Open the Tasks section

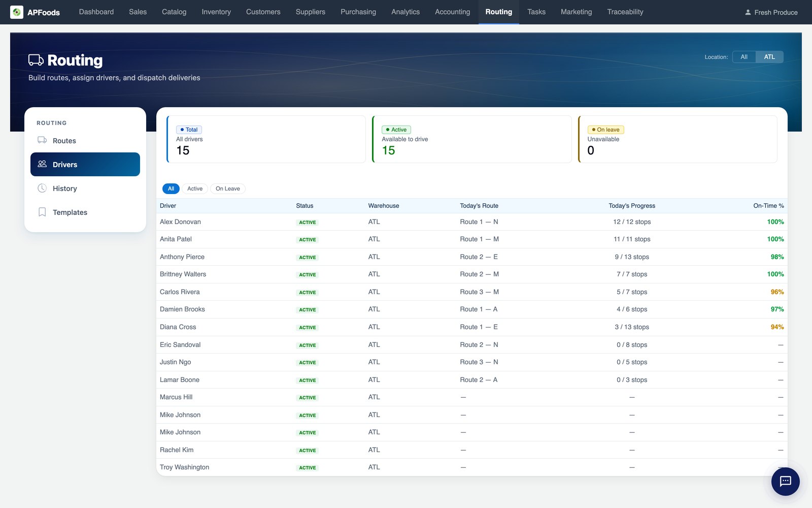[x=536, y=12]
